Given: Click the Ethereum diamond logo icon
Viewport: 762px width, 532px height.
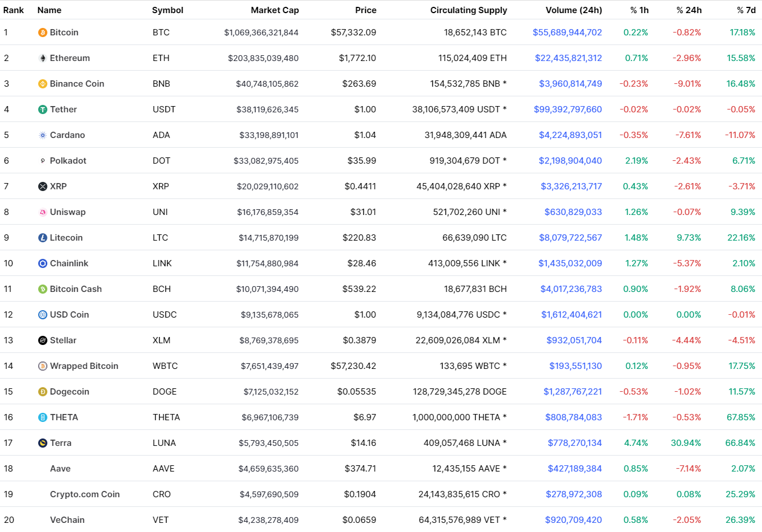Looking at the screenshot, I should coord(43,58).
